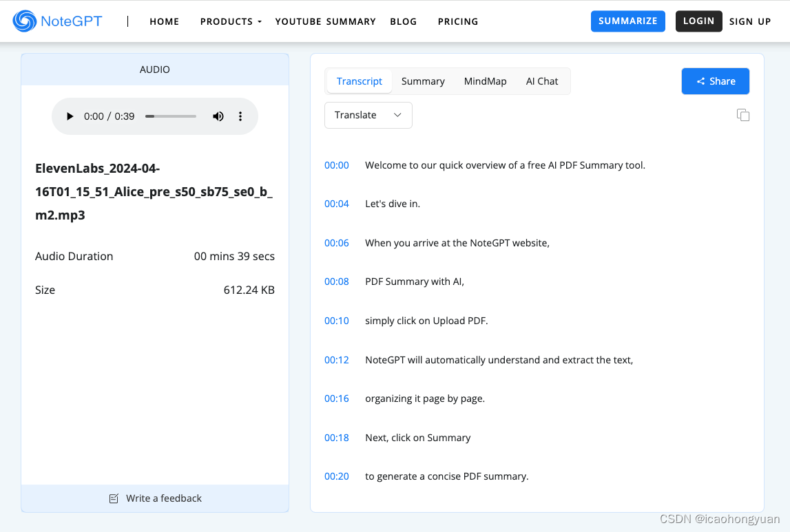Click line "Next, click on Summary"
790x532 pixels.
click(x=417, y=438)
